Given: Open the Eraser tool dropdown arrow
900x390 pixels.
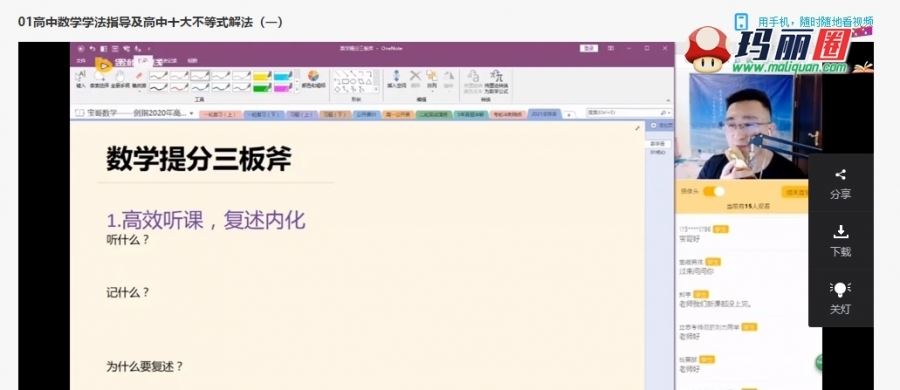Looking at the screenshot, I should (x=139, y=90).
